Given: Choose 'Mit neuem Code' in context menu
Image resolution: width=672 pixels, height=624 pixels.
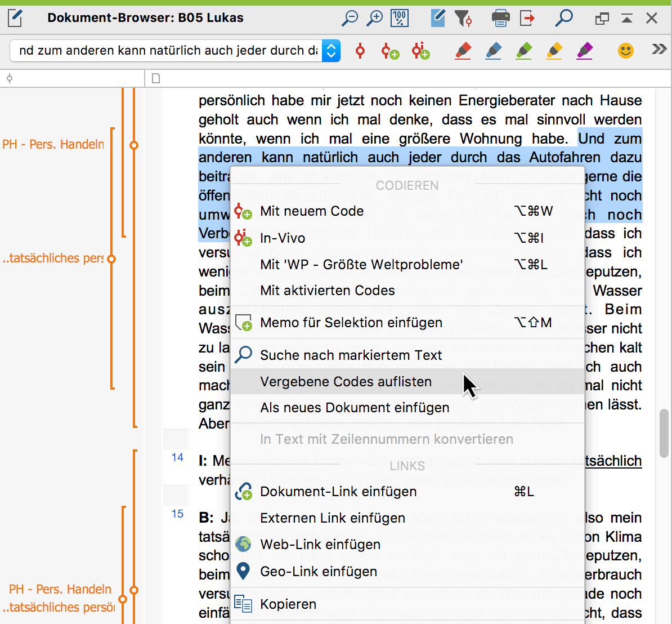Looking at the screenshot, I should click(407, 211).
